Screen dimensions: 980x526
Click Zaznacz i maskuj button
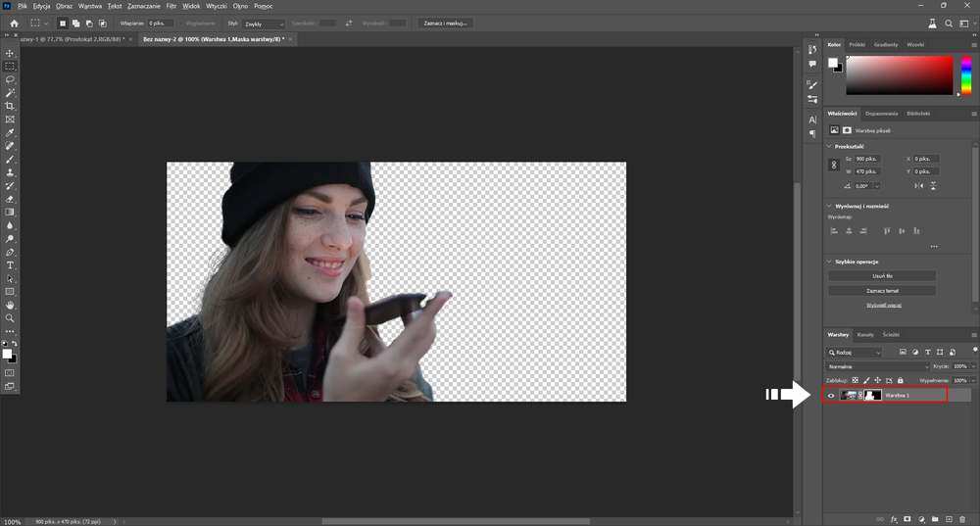[446, 24]
